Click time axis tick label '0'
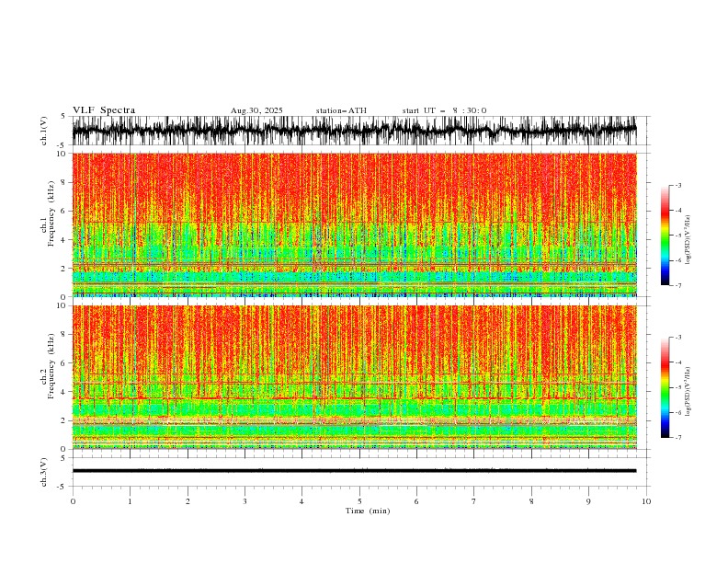This screenshot has width=728, height=563. click(73, 501)
